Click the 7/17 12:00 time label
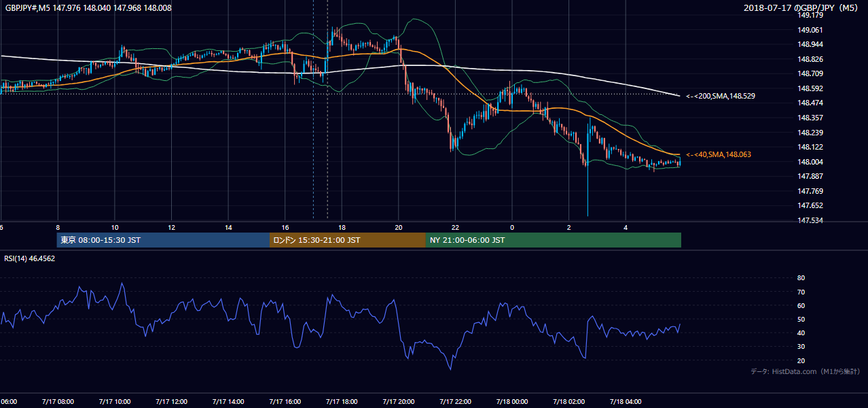This screenshot has width=868, height=408. pyautogui.click(x=171, y=402)
